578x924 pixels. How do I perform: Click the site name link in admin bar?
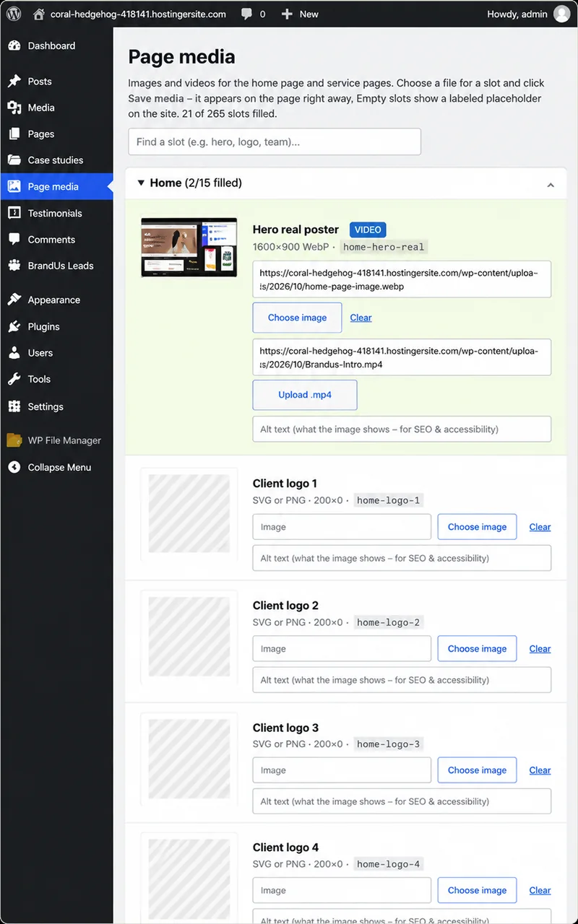[x=138, y=14]
